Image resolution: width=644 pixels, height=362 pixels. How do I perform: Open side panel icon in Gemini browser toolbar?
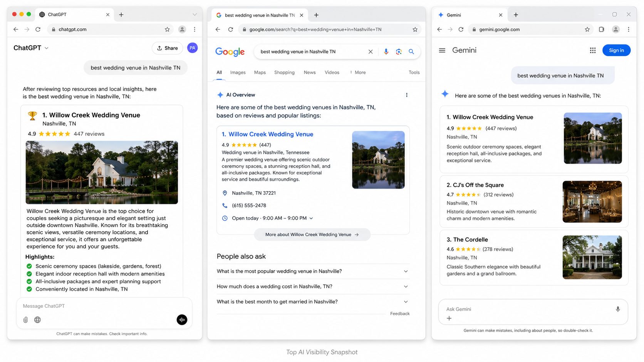[601, 29]
